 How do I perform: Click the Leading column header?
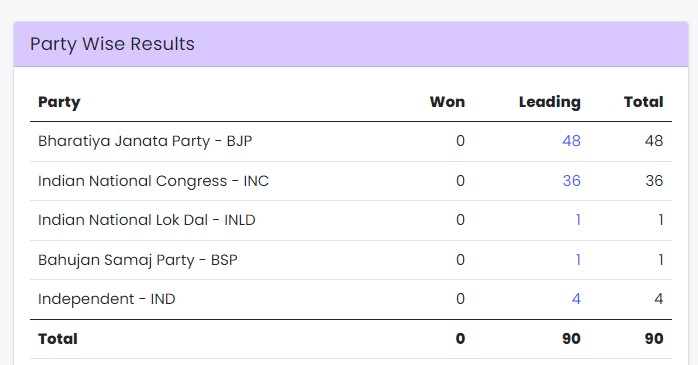(x=550, y=102)
